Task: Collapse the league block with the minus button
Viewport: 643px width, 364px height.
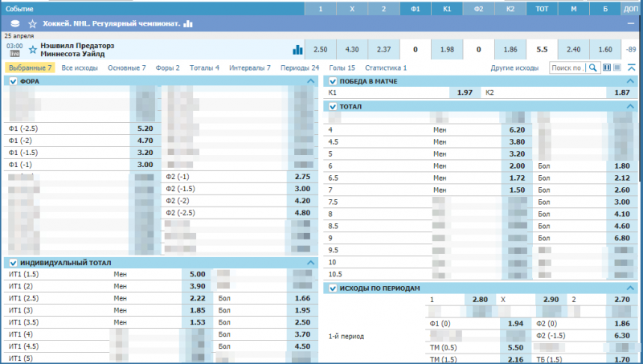Action: (632, 24)
